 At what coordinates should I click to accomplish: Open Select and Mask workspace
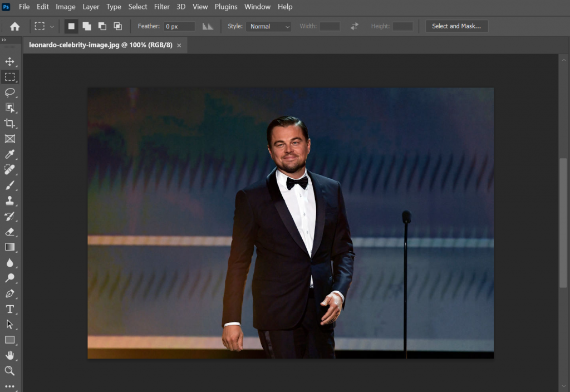(x=456, y=26)
